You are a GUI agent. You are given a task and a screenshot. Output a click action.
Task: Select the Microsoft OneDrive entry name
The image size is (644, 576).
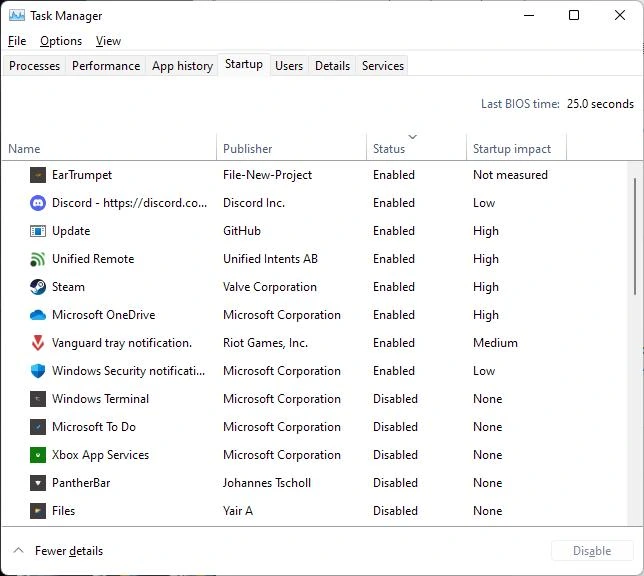[x=104, y=315]
